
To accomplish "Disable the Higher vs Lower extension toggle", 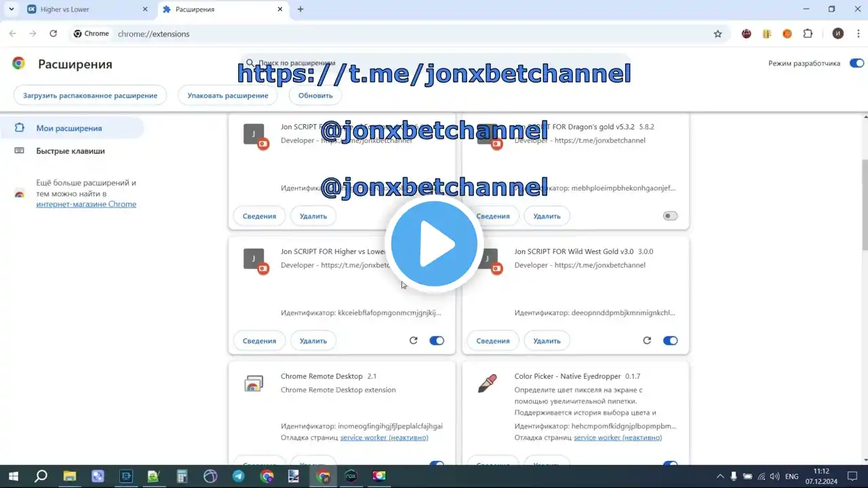I will [x=437, y=340].
